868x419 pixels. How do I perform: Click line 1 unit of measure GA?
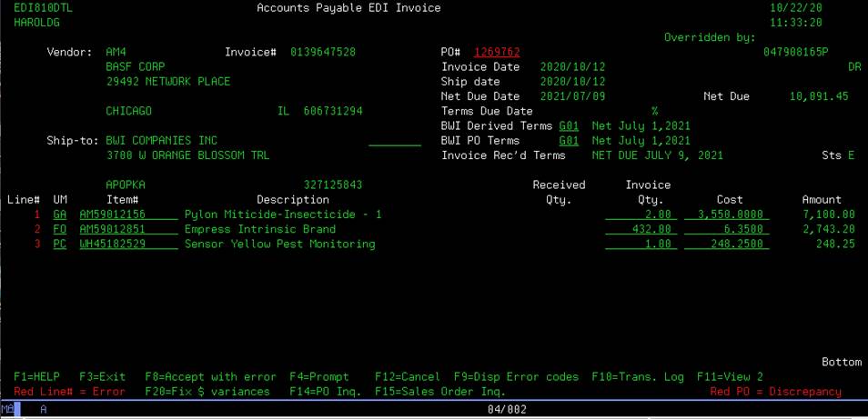pyautogui.click(x=60, y=214)
